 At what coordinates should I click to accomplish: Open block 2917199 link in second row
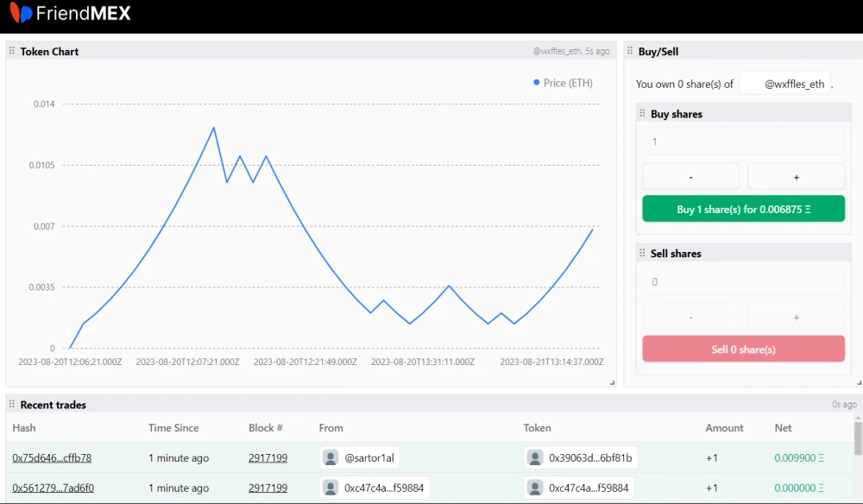[x=268, y=488]
